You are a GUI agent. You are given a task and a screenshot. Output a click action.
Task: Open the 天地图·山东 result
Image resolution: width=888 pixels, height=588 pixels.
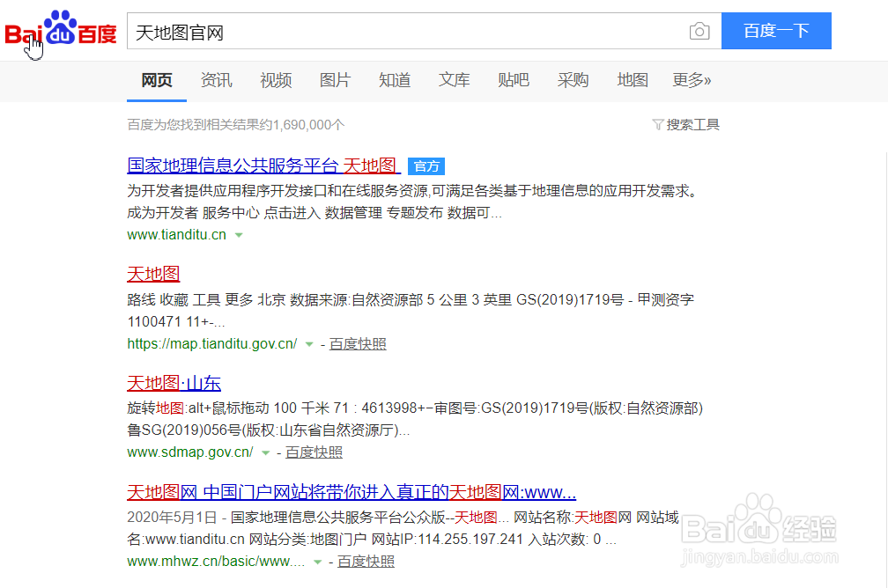pyautogui.click(x=174, y=384)
